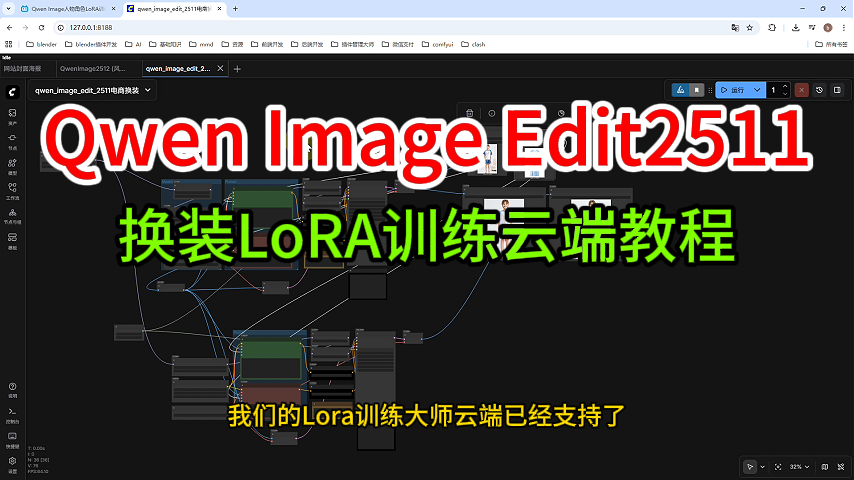The width and height of the screenshot is (854, 480).
Task: View site information icon in address bar
Action: (x=61, y=28)
